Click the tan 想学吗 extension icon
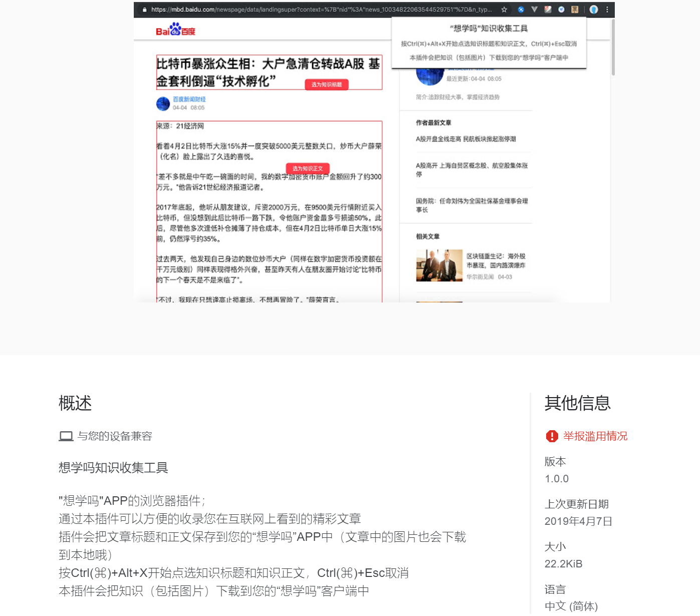This screenshot has height=616, width=700. (575, 10)
